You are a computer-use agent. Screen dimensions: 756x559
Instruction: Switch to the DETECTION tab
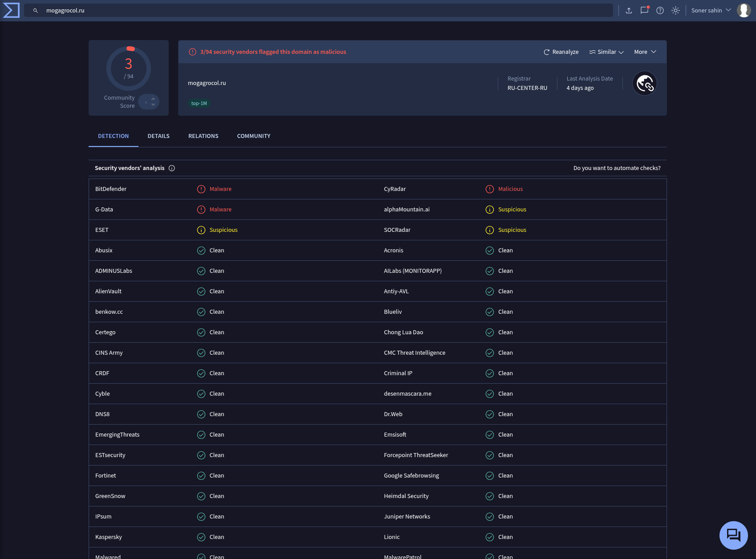point(114,136)
